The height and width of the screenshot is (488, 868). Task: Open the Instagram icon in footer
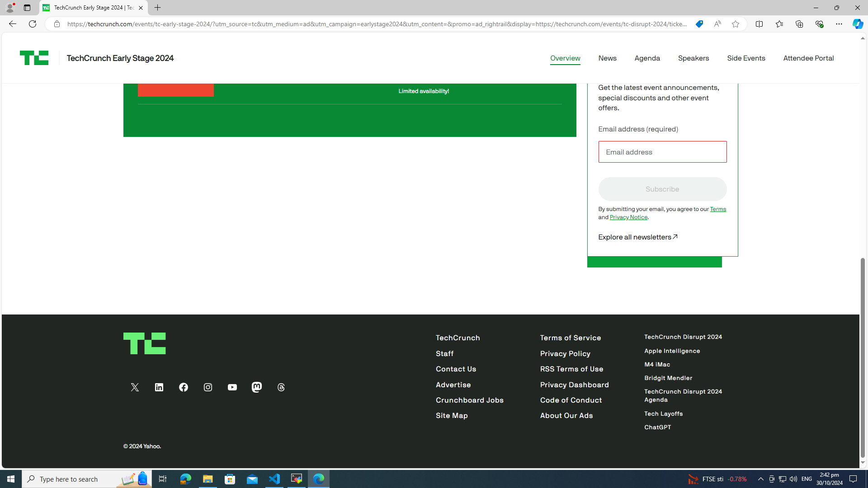click(x=208, y=387)
